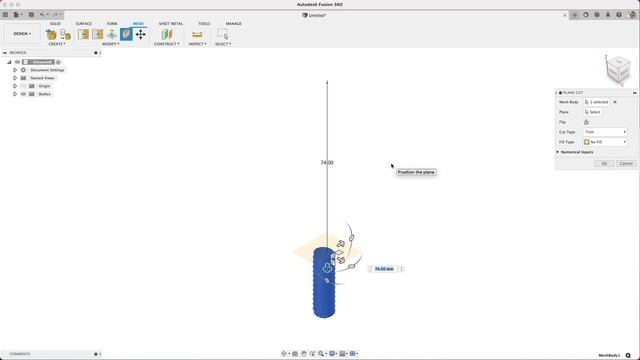Image resolution: width=640 pixels, height=360 pixels.
Task: Open the Display Settings monitor icon
Action: point(332,353)
